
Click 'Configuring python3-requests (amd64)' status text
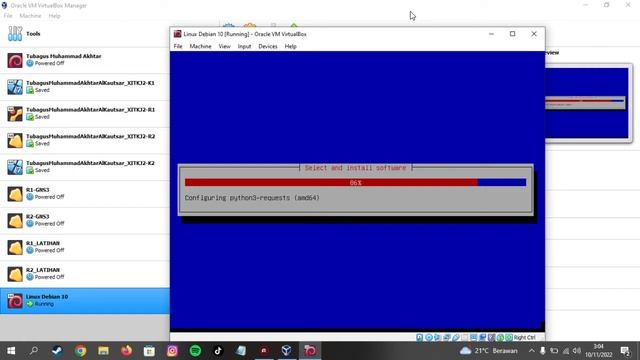pos(252,198)
